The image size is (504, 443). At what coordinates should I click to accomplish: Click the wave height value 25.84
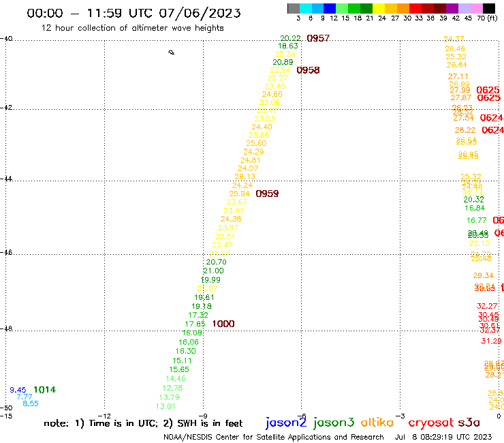coord(240,194)
